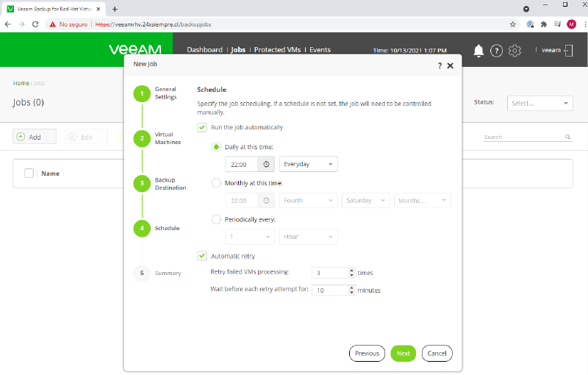588x375 pixels.
Task: Open the help question mark icon in header
Action: [497, 50]
